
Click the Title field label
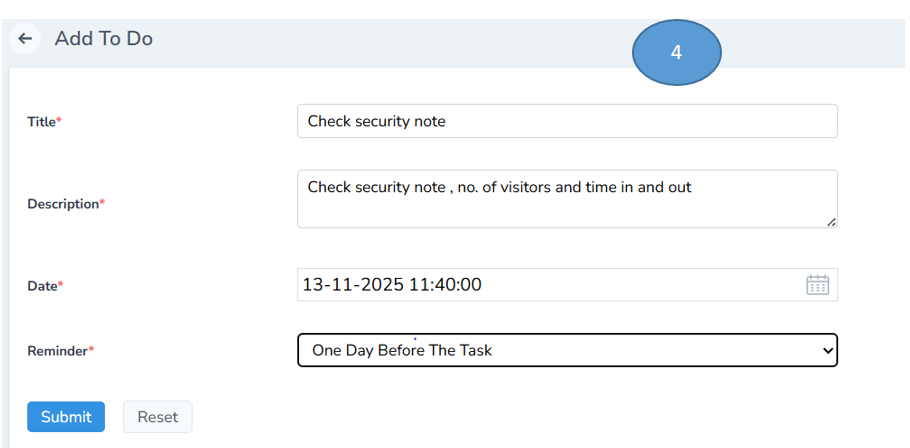(43, 121)
